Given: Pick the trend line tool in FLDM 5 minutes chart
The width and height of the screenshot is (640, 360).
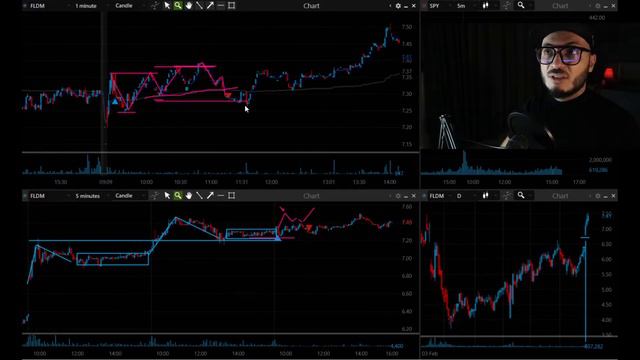Looking at the screenshot, I should click(x=199, y=196).
